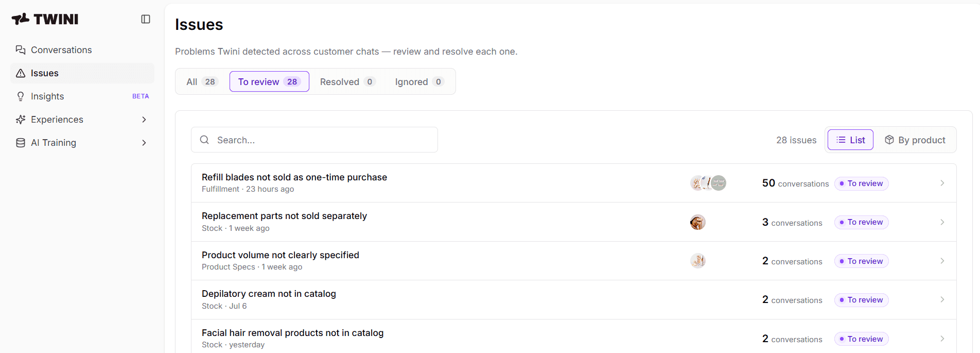Click To review badge on Replacement parts row
The image size is (980, 353).
(861, 222)
